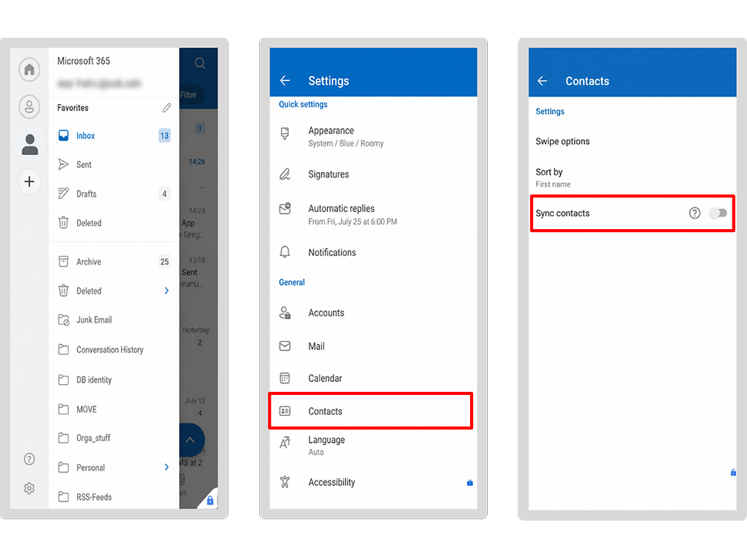
Task: Open the Inbox folder
Action: pyautogui.click(x=113, y=136)
